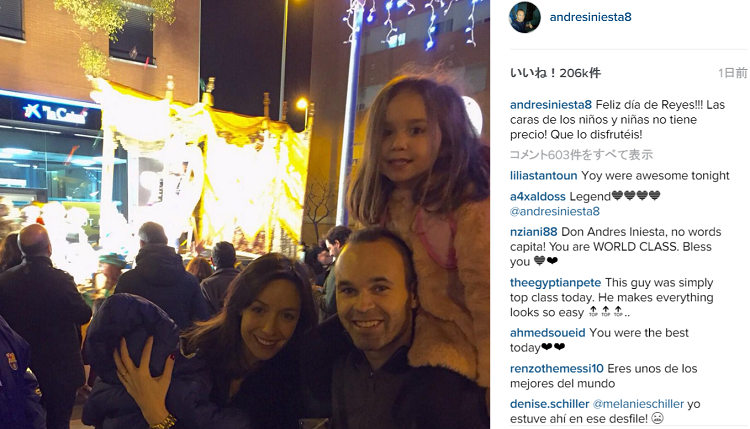This screenshot has width=750, height=429.
Task: Click the hearts after ahmedsoueid comment
Action: (552, 347)
